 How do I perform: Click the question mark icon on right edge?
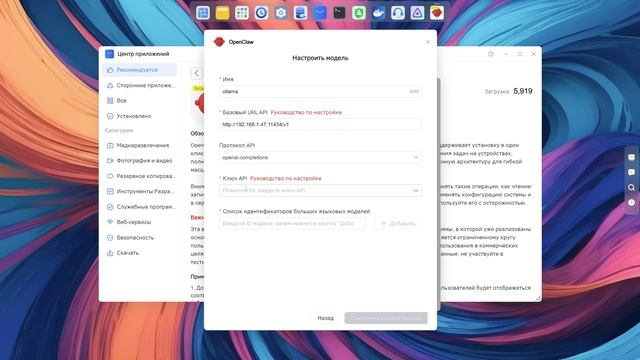[x=631, y=202]
